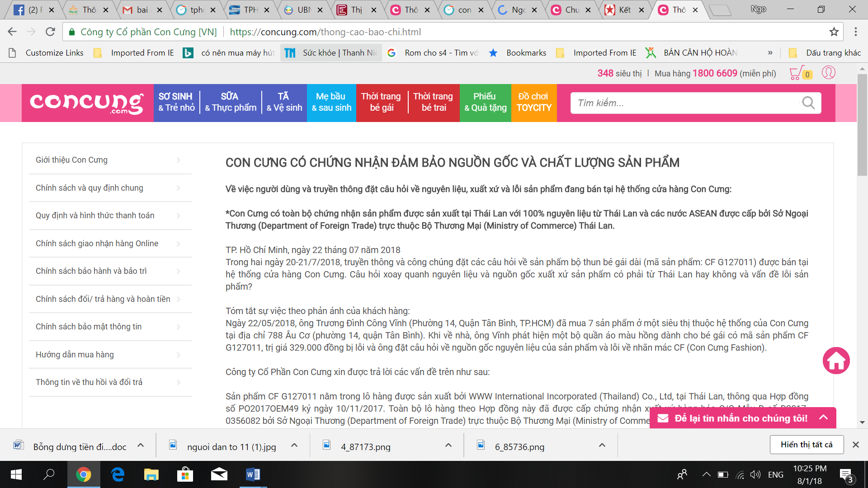Open new tab button
The width and height of the screenshot is (868, 488).
pyautogui.click(x=720, y=10)
